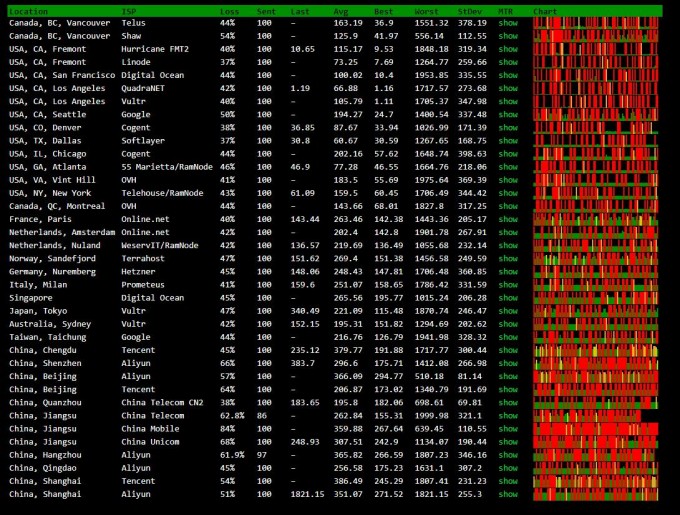The width and height of the screenshot is (680, 515).
Task: Click the 1975.64 worst latency value
Action: point(431,180)
